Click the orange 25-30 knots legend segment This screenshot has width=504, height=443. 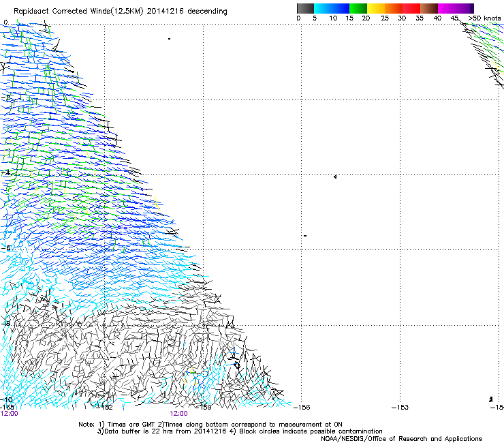pyautogui.click(x=394, y=8)
